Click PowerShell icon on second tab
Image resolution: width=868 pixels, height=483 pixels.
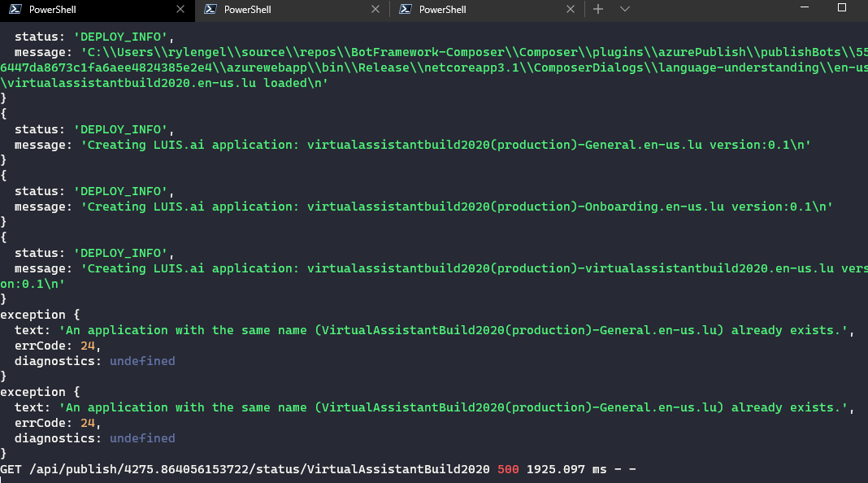pyautogui.click(x=210, y=10)
